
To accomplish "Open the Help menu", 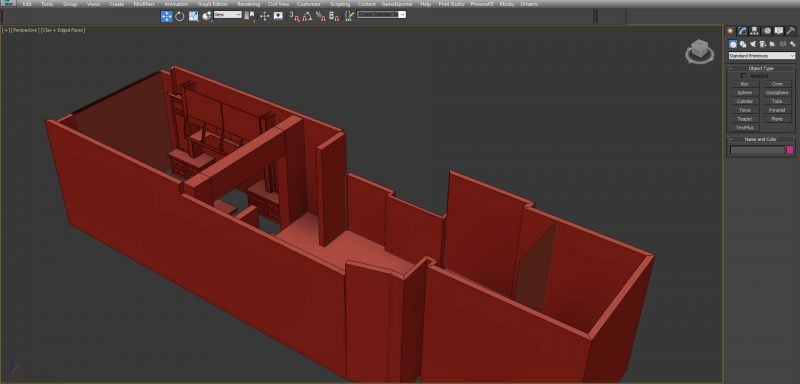I will point(426,4).
